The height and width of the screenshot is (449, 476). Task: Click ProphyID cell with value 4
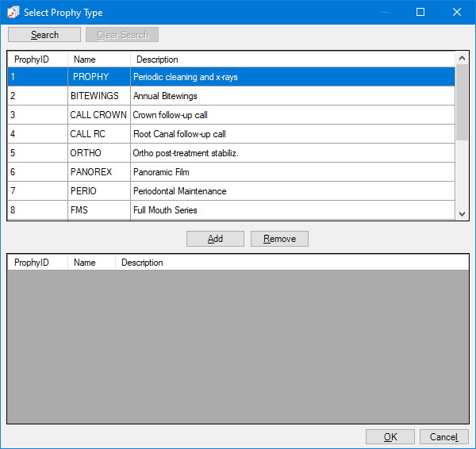37,134
